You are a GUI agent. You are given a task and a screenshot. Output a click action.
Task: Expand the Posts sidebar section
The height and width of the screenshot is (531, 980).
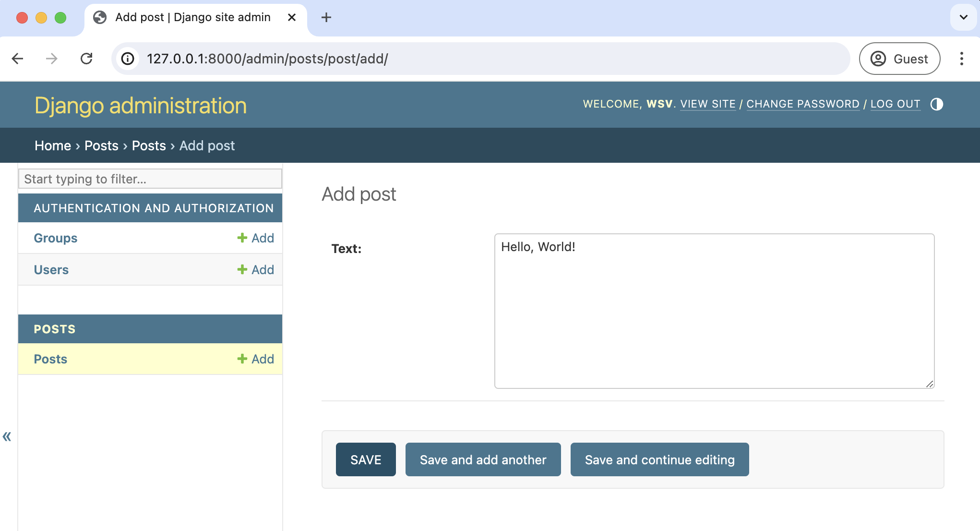pos(55,329)
